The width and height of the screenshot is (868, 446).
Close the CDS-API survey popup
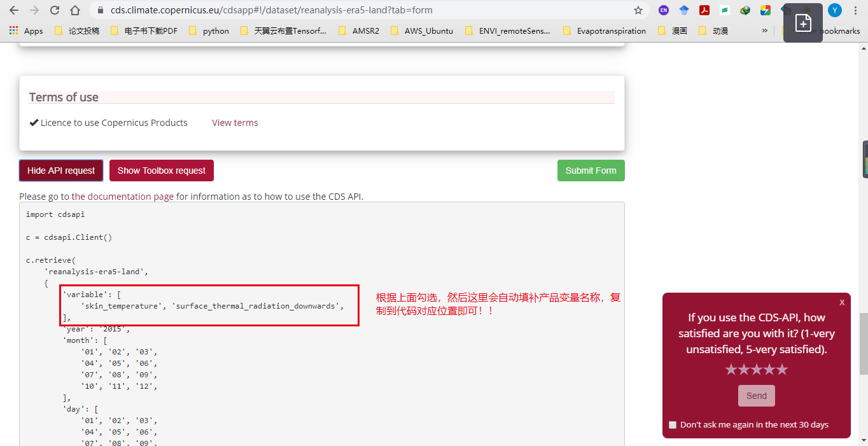coord(842,302)
